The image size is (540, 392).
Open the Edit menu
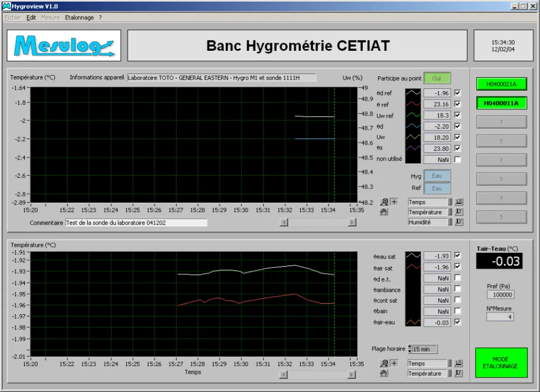tap(31, 18)
